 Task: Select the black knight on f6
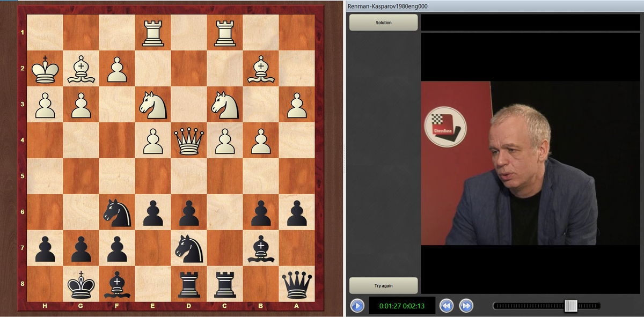[x=117, y=212]
